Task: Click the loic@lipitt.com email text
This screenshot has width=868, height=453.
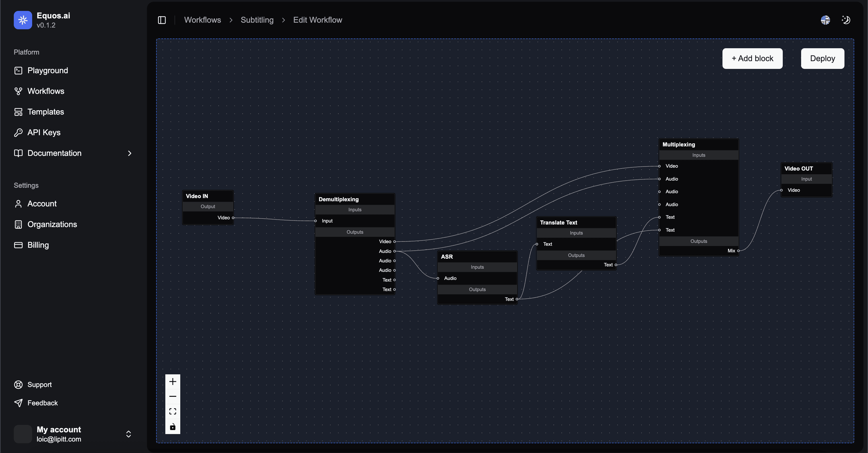Action: click(x=59, y=439)
